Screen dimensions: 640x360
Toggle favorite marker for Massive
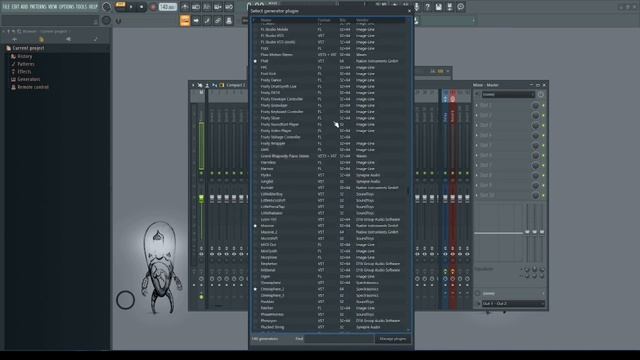click(256, 226)
